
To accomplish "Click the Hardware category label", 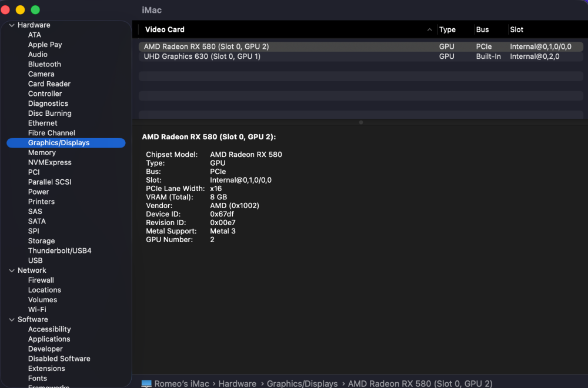I will tap(34, 25).
